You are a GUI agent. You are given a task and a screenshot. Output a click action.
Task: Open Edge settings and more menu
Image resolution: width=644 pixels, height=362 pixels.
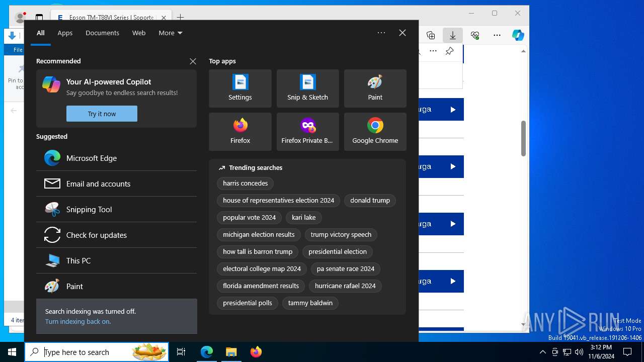[x=497, y=35]
